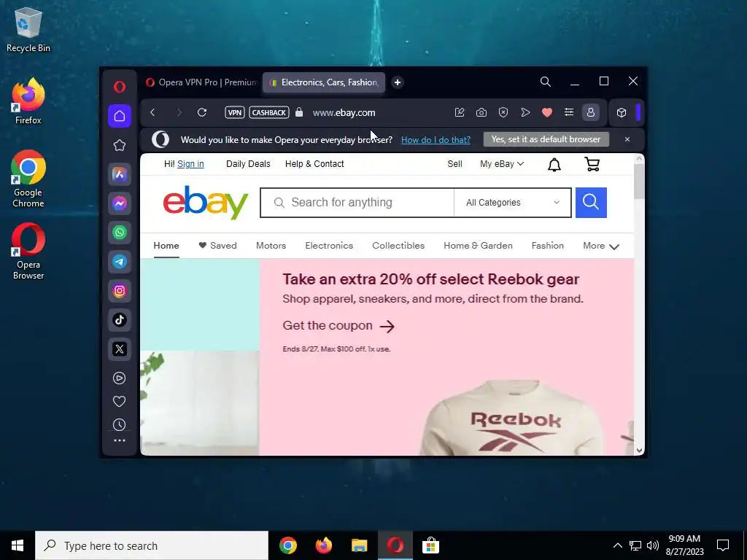Viewport: 747px width, 560px height.
Task: Click 'Get the coupon' link
Action: [338, 326]
